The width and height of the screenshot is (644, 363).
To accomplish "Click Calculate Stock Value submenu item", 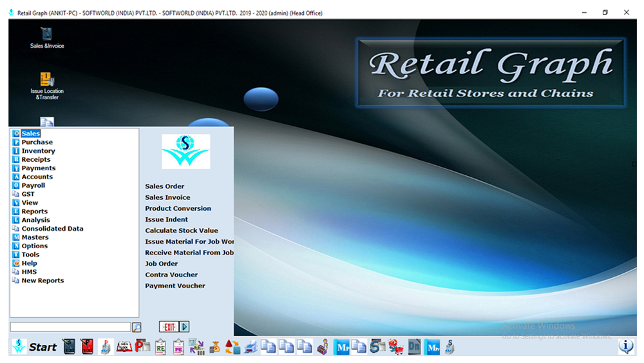I will point(181,230).
